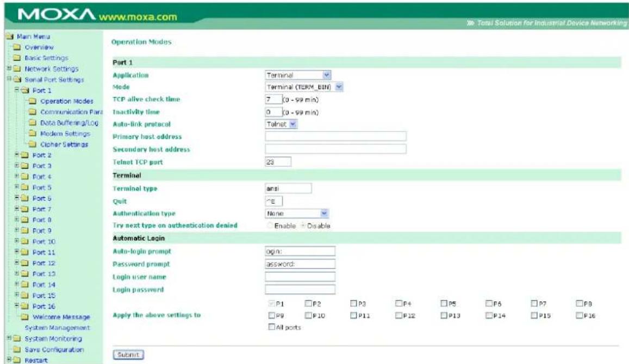629x364 pixels.
Task: Click the Submit button
Action: (128, 355)
